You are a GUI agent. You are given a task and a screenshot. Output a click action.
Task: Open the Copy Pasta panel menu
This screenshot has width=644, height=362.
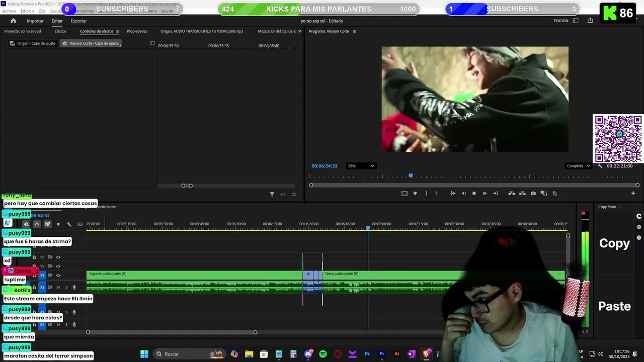pos(621,207)
